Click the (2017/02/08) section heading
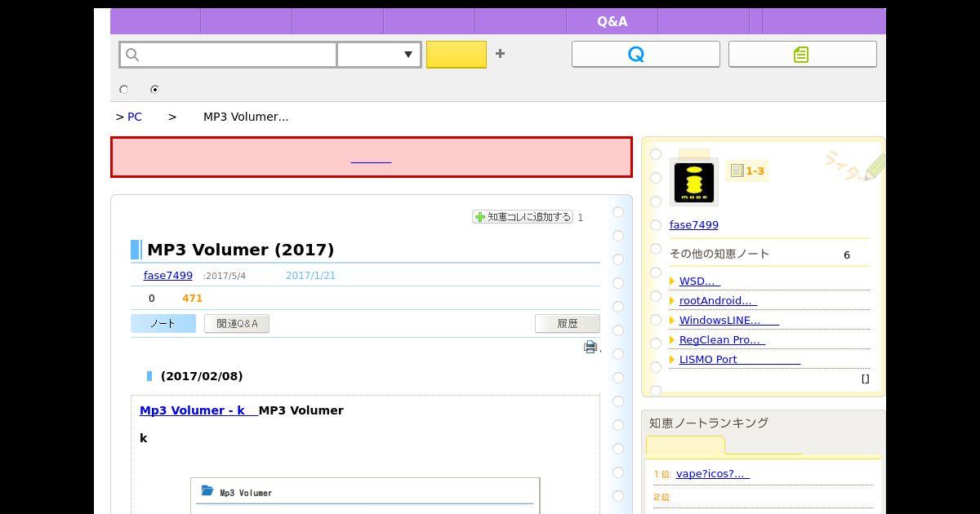Viewport: 980px width, 514px height. point(202,376)
